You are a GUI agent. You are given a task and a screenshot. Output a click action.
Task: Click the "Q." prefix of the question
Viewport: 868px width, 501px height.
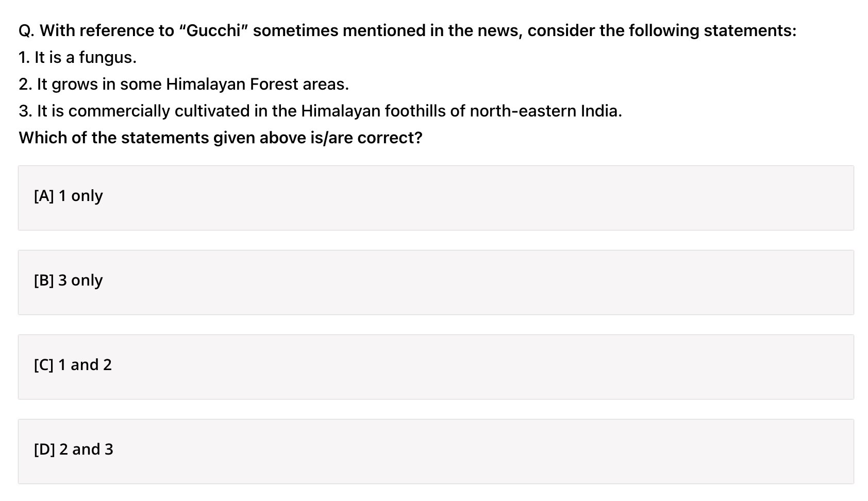click(27, 31)
